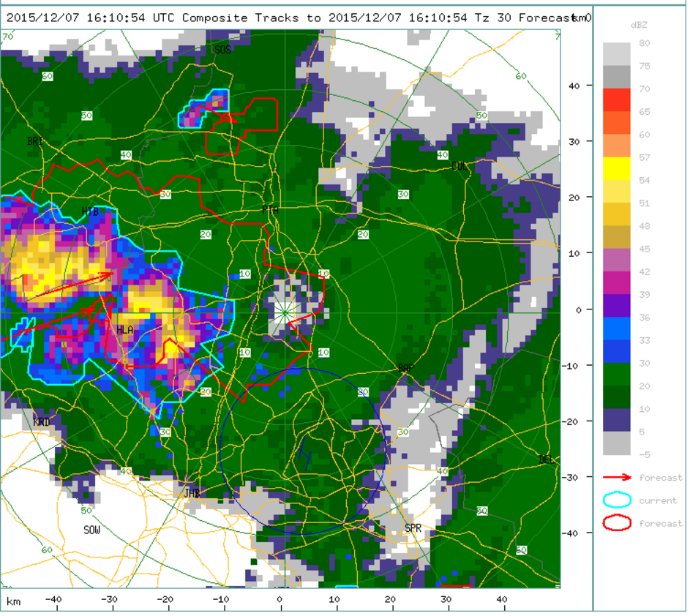690x616 pixels.
Task: Select the DEL station label
Action: [548, 461]
